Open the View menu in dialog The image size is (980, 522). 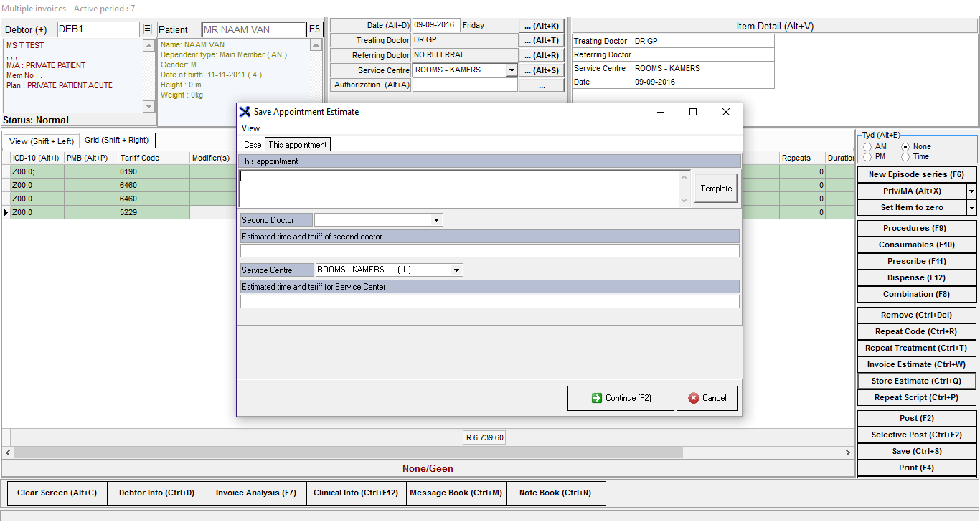(x=251, y=128)
